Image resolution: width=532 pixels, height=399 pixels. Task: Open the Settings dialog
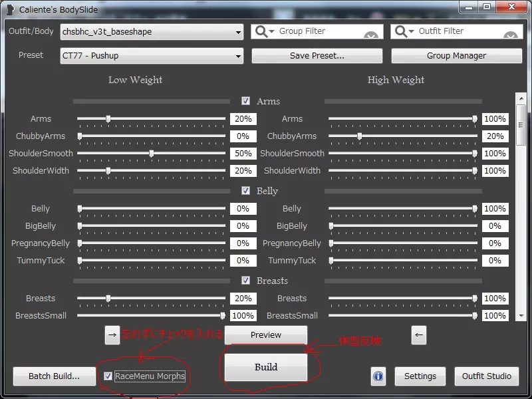click(420, 376)
